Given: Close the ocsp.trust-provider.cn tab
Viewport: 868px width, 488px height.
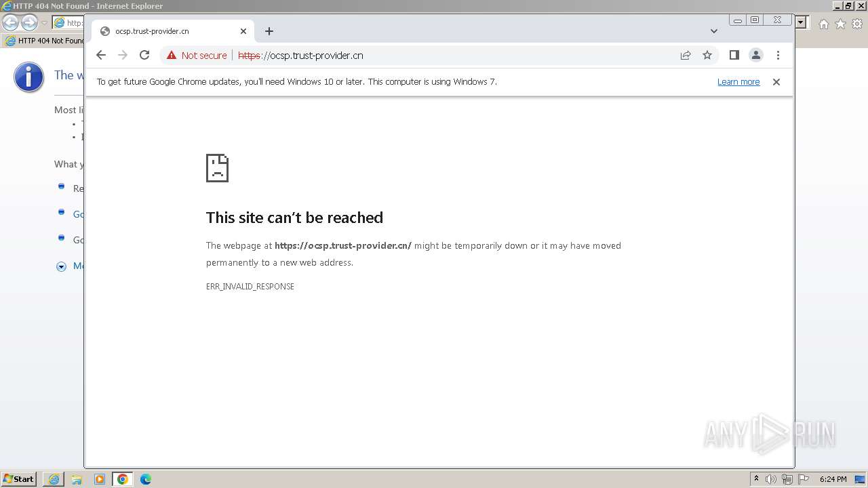Looking at the screenshot, I should (243, 31).
